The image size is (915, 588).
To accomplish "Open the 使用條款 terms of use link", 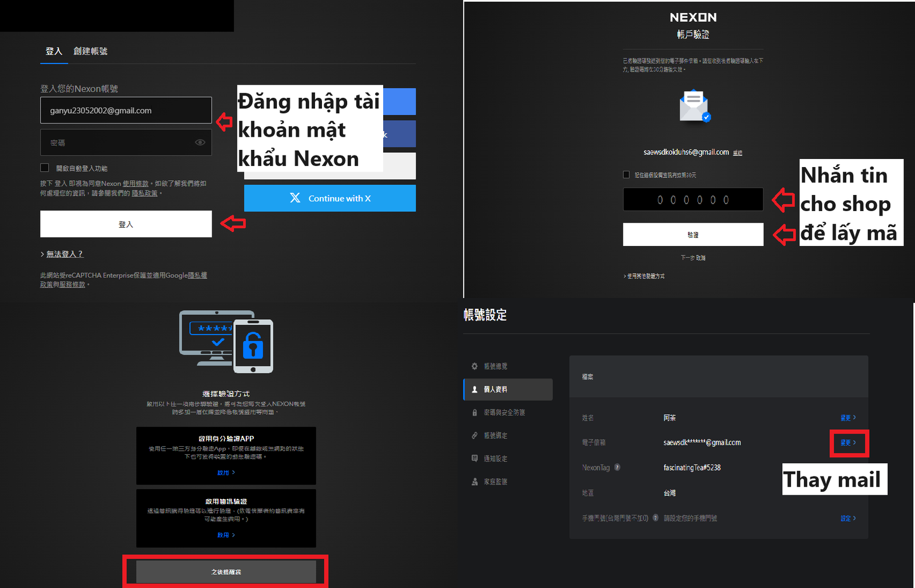I will [136, 184].
